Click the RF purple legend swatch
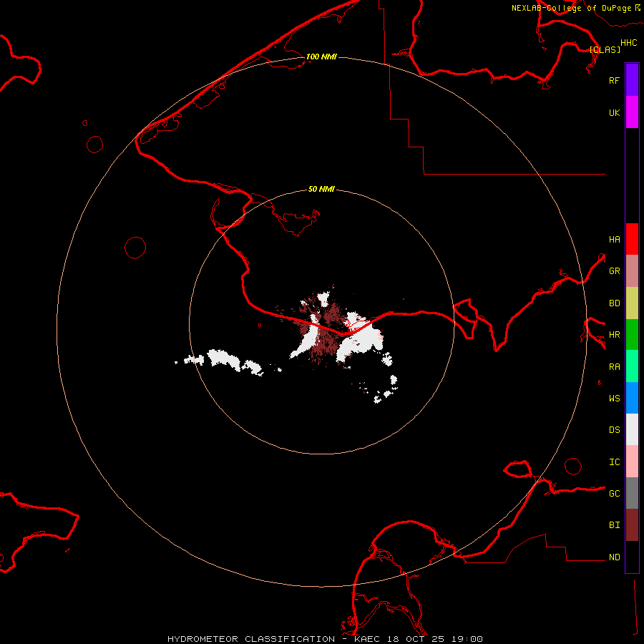The width and height of the screenshot is (644, 644). click(x=632, y=80)
